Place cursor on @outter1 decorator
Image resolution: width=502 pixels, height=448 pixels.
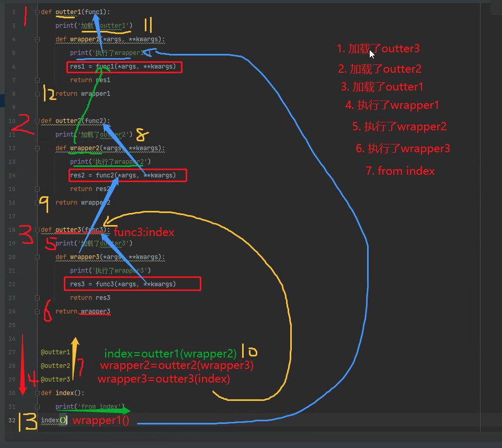(x=55, y=352)
